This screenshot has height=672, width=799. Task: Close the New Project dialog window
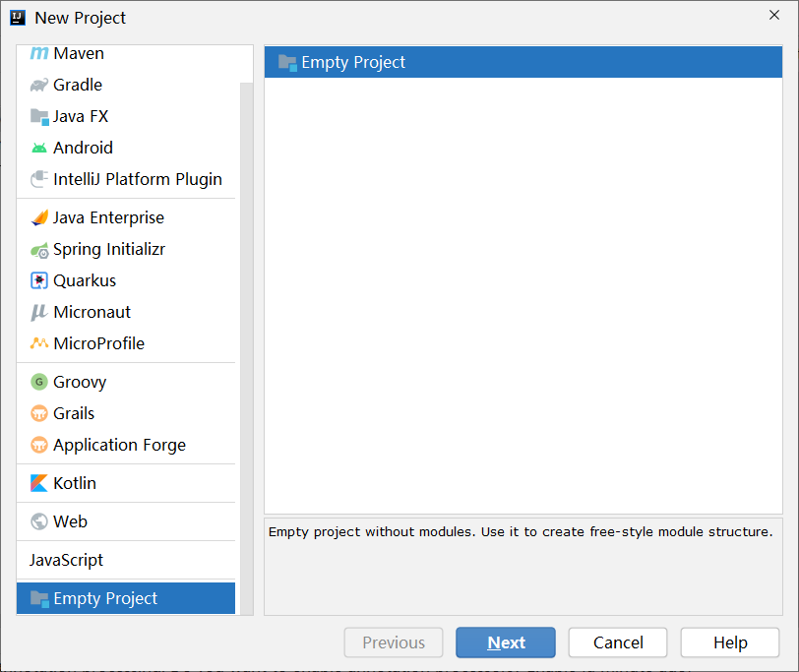click(774, 16)
